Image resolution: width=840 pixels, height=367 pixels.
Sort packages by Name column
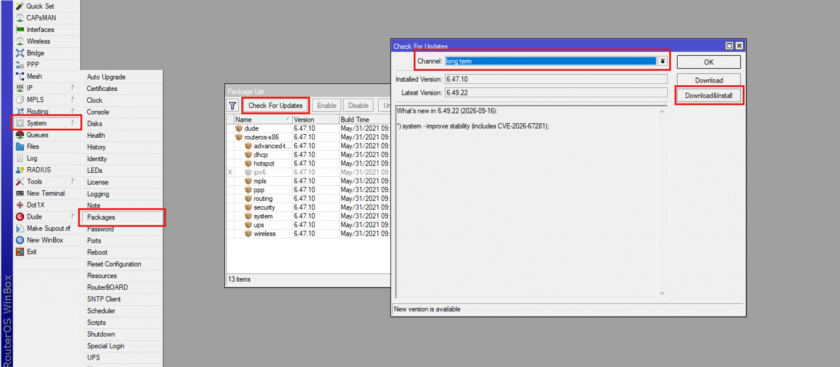click(262, 119)
